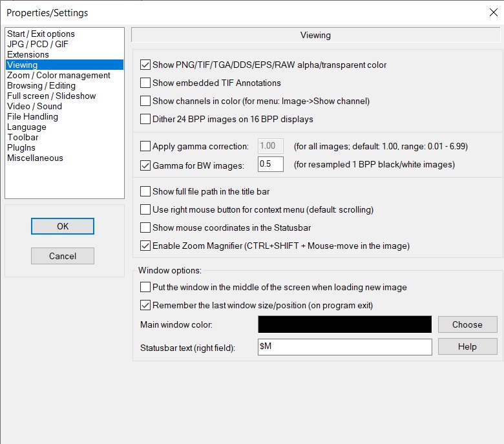Enable Show channels in color
Screen dimensions: 504x444
coord(145,101)
